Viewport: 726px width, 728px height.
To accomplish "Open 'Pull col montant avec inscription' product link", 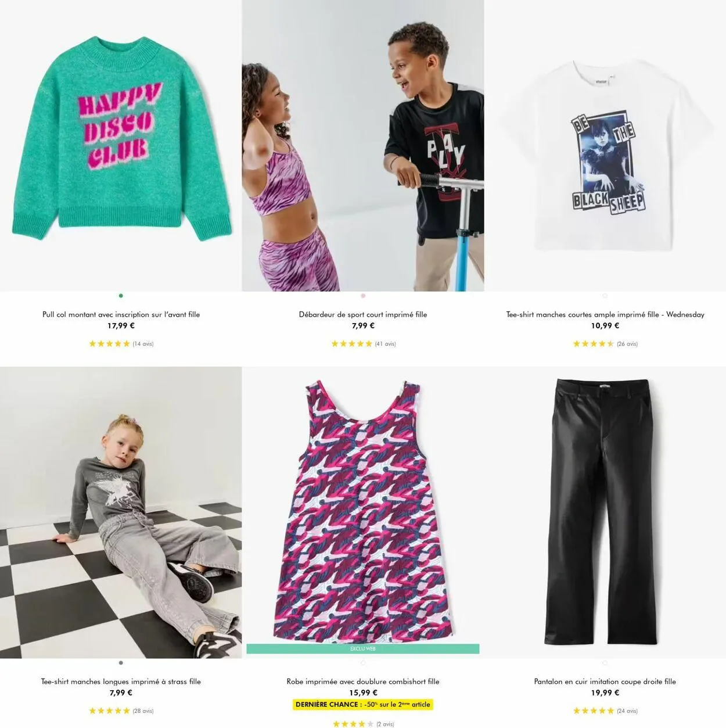I will click(x=121, y=314).
